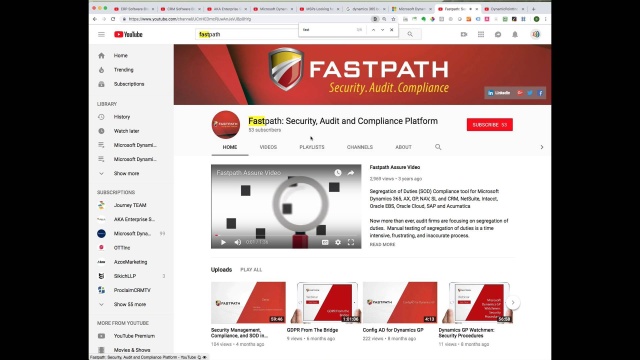Open the AzceMarketing subscription

pos(131,262)
